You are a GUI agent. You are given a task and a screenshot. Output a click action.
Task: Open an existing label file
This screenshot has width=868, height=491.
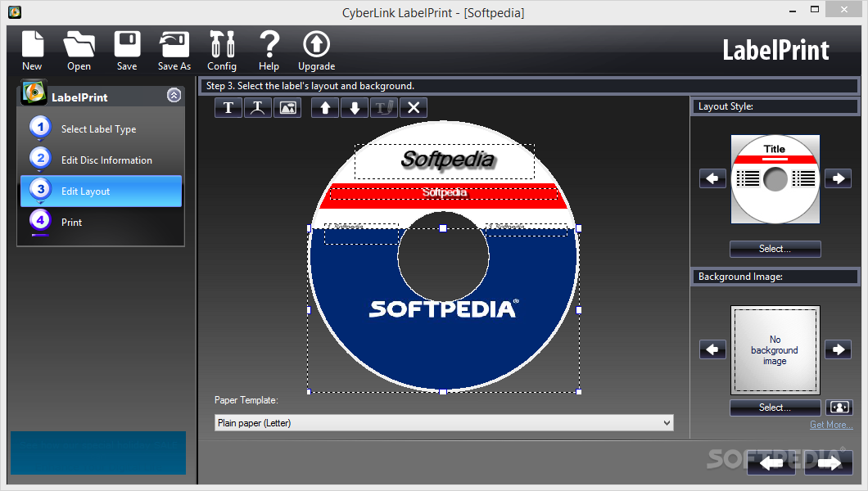pyautogui.click(x=79, y=51)
